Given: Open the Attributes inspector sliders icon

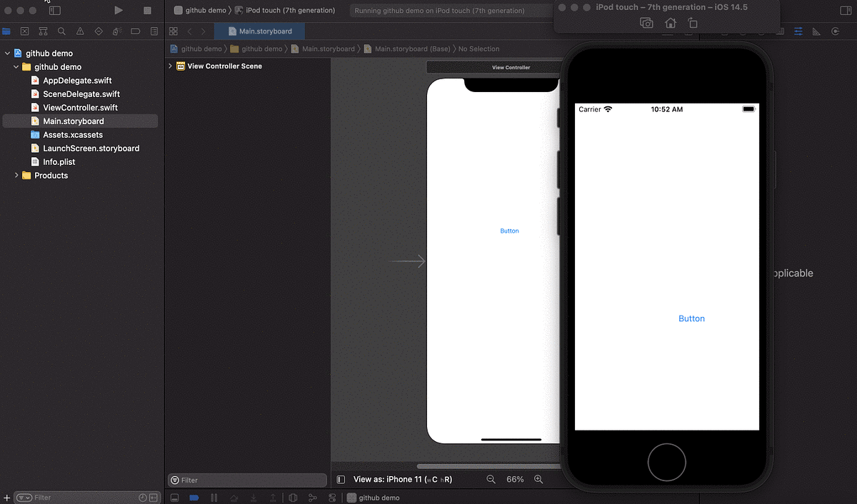Looking at the screenshot, I should [x=798, y=31].
